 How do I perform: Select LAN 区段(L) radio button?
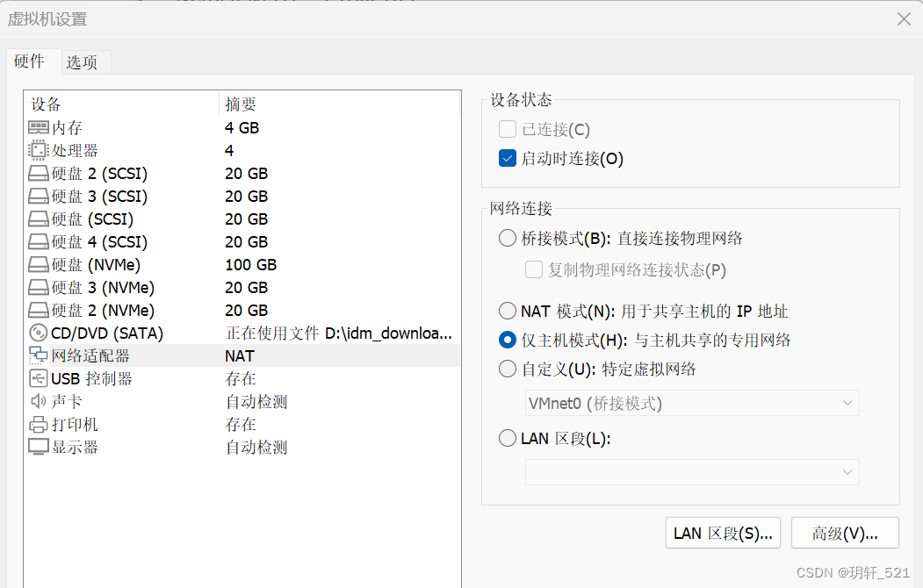tap(508, 439)
